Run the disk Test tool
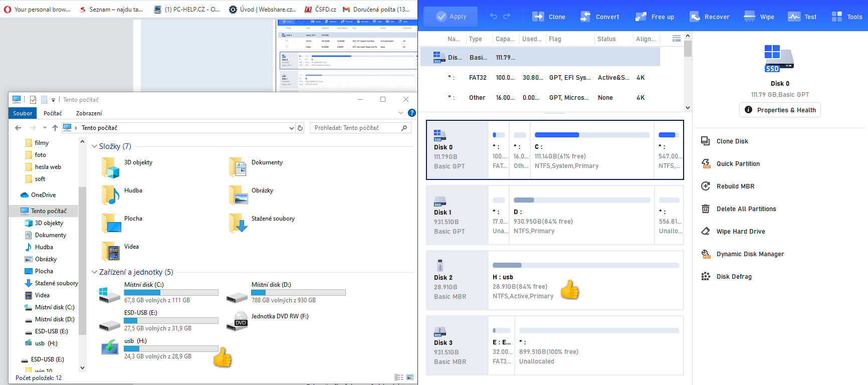The image size is (868, 385). (794, 17)
